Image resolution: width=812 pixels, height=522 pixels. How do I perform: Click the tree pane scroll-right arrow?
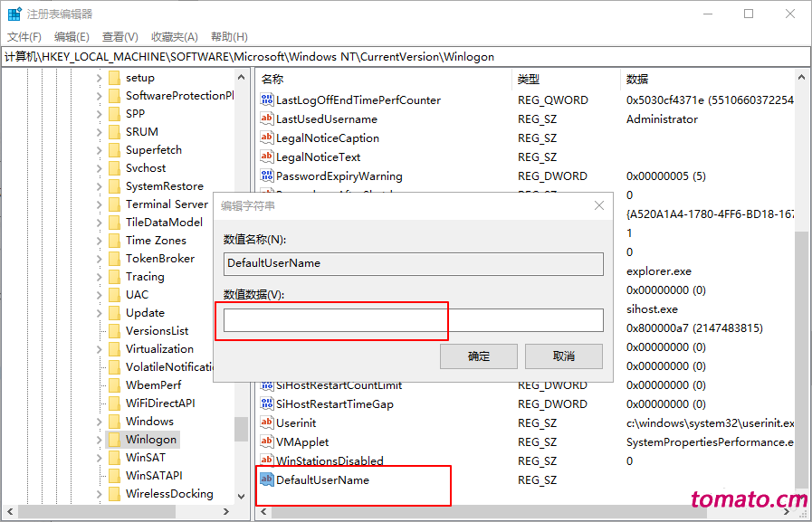pos(225,512)
